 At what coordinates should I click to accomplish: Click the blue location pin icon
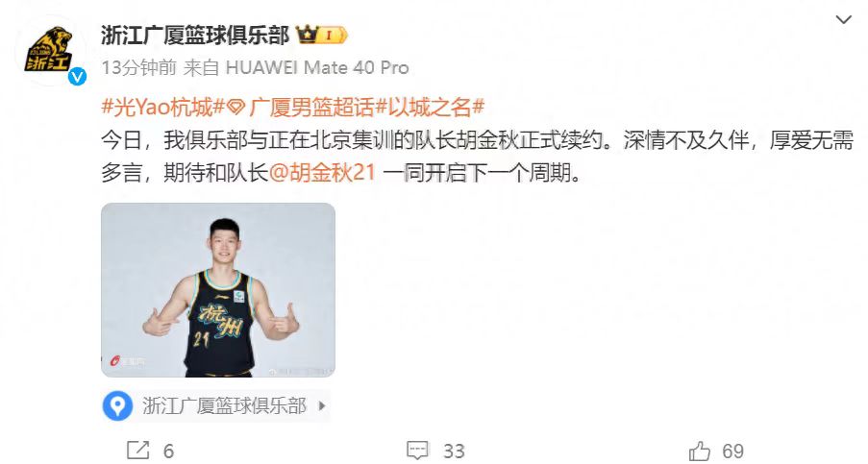(x=117, y=406)
